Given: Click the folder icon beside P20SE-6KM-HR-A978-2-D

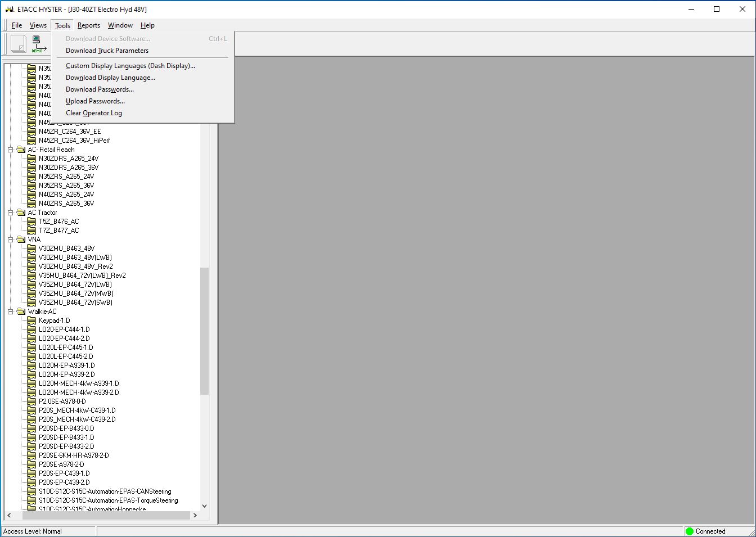Looking at the screenshot, I should tap(32, 455).
